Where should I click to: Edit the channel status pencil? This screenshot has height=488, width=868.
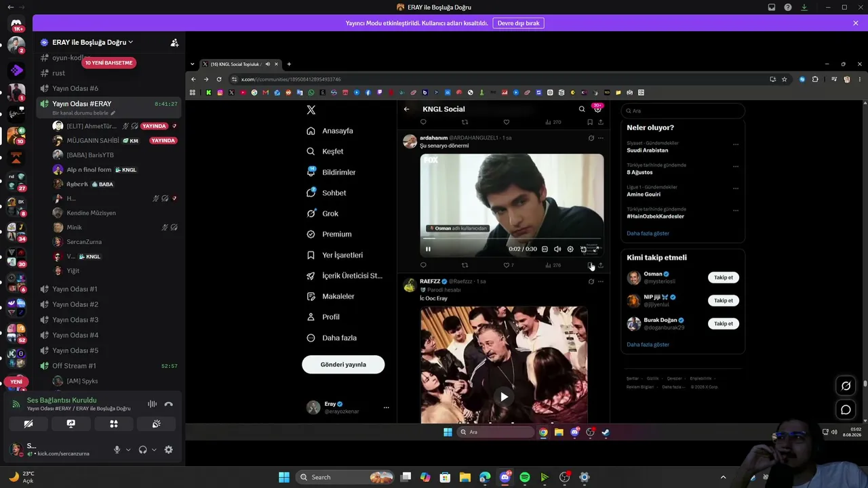tap(113, 113)
